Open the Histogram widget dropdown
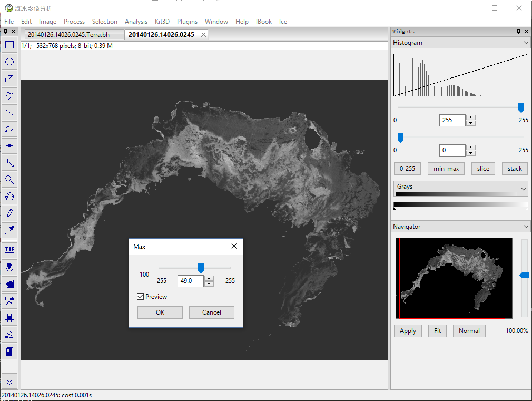The height and width of the screenshot is (401, 532). tap(526, 43)
